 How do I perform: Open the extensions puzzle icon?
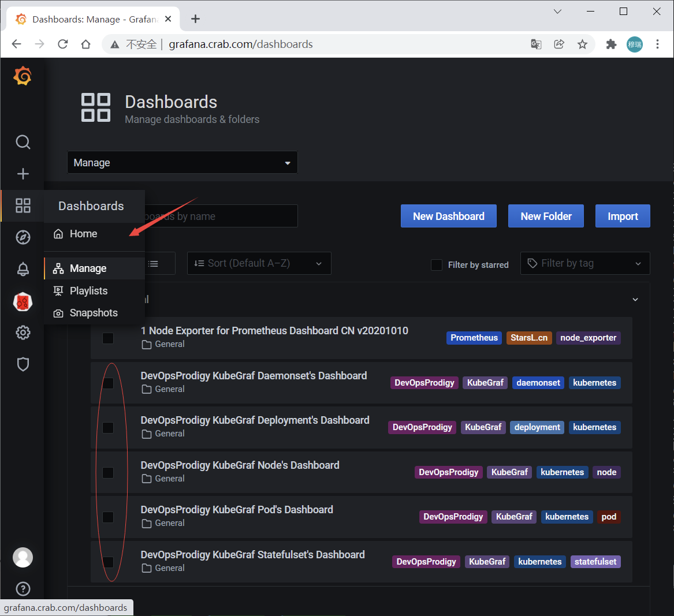click(x=611, y=44)
